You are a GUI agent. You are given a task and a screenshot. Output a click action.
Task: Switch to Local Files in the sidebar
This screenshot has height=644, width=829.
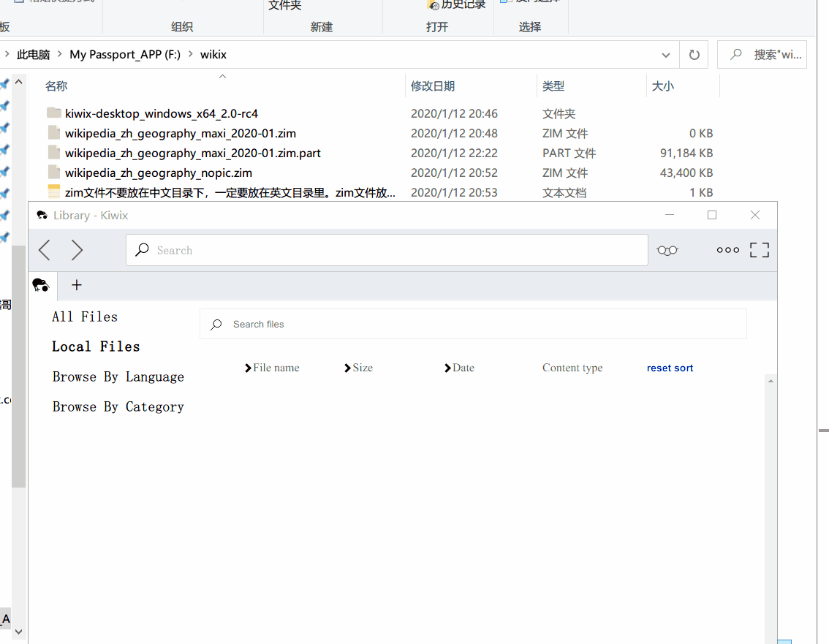(95, 346)
